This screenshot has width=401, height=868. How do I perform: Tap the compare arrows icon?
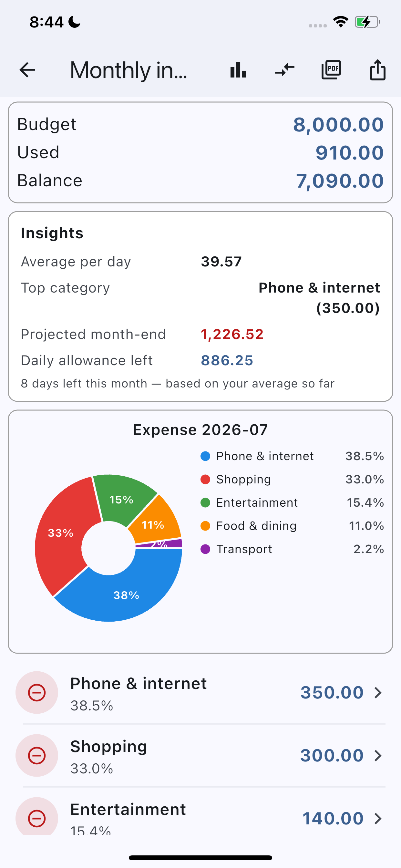[x=285, y=70]
